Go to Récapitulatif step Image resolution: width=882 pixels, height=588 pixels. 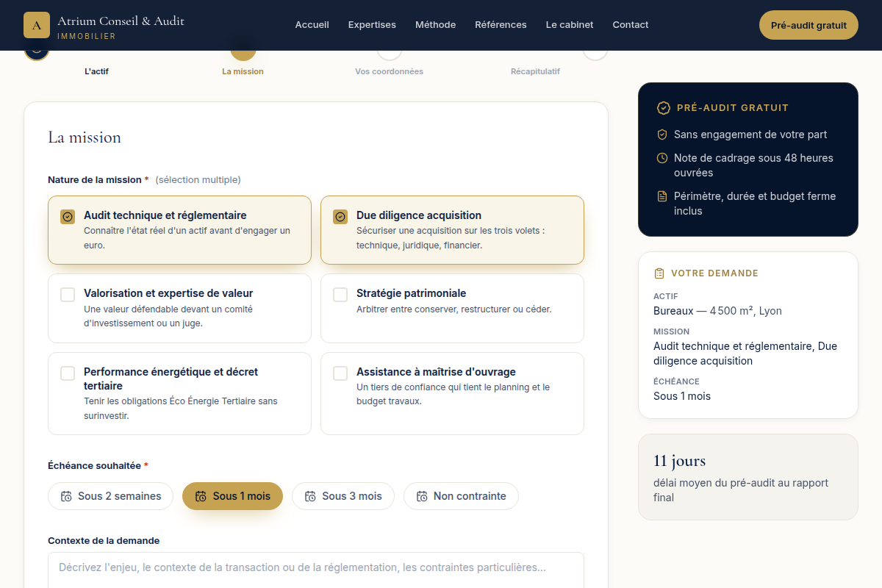pos(535,71)
